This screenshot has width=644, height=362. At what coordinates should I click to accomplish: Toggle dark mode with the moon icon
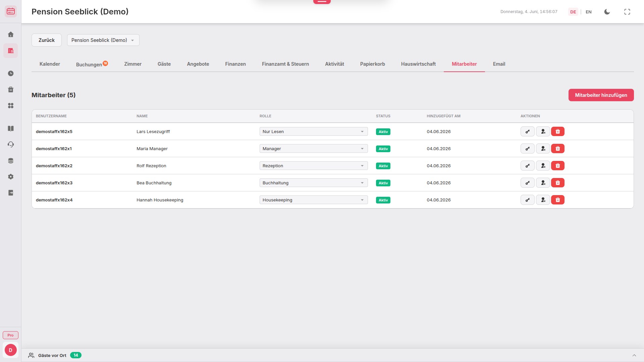pos(607,12)
